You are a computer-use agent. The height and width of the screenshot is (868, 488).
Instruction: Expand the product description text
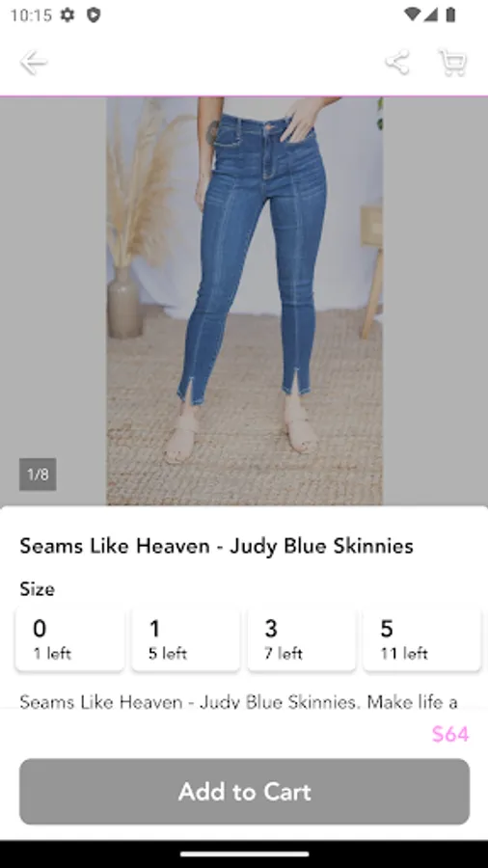tap(238, 702)
